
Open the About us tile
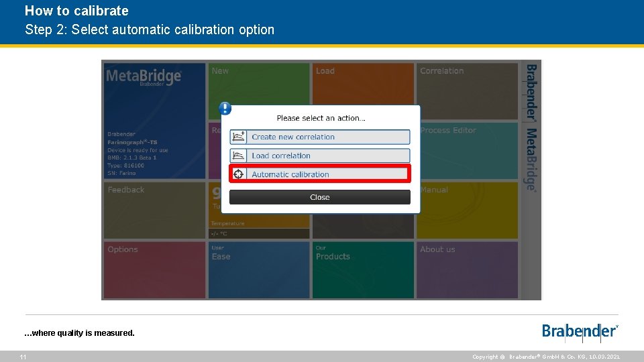tap(467, 269)
